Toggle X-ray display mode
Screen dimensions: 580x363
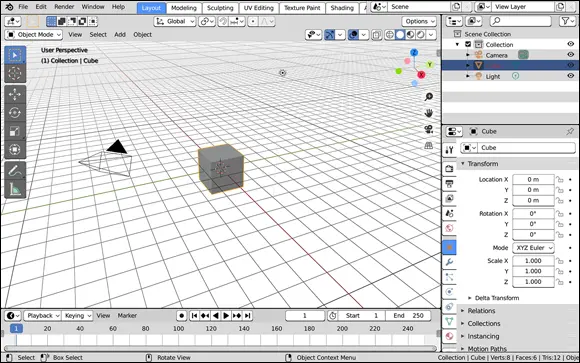(x=377, y=35)
